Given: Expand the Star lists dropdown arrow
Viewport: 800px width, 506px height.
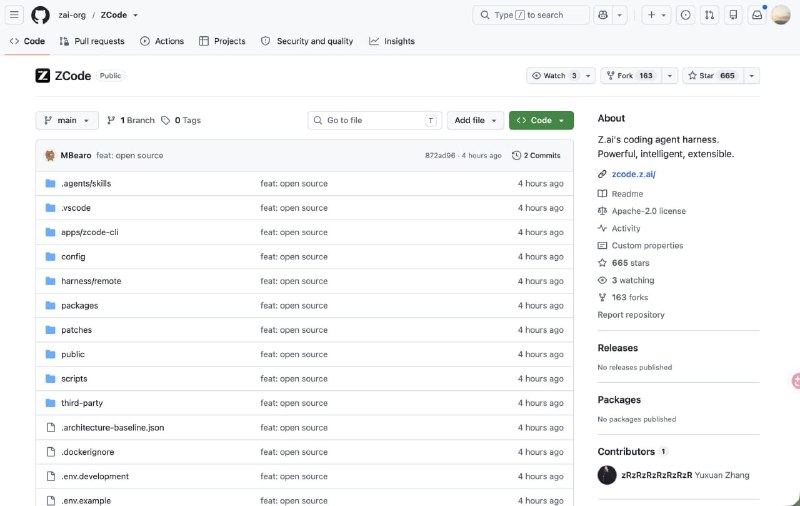Looking at the screenshot, I should [752, 75].
